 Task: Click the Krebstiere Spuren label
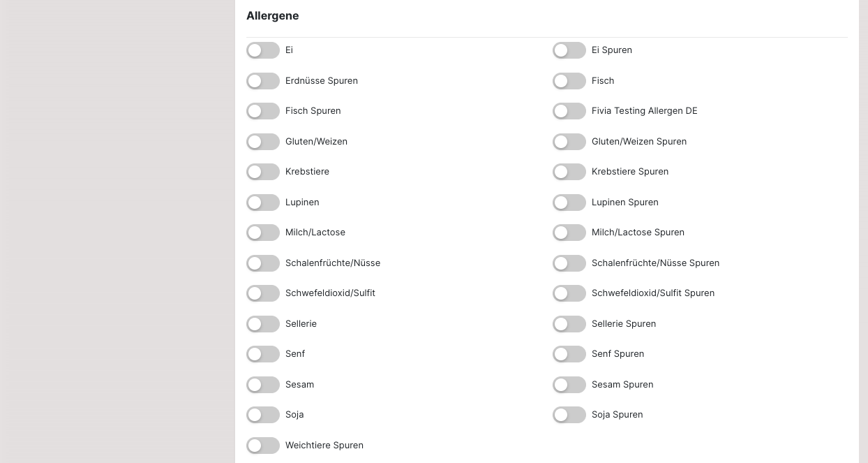click(629, 172)
